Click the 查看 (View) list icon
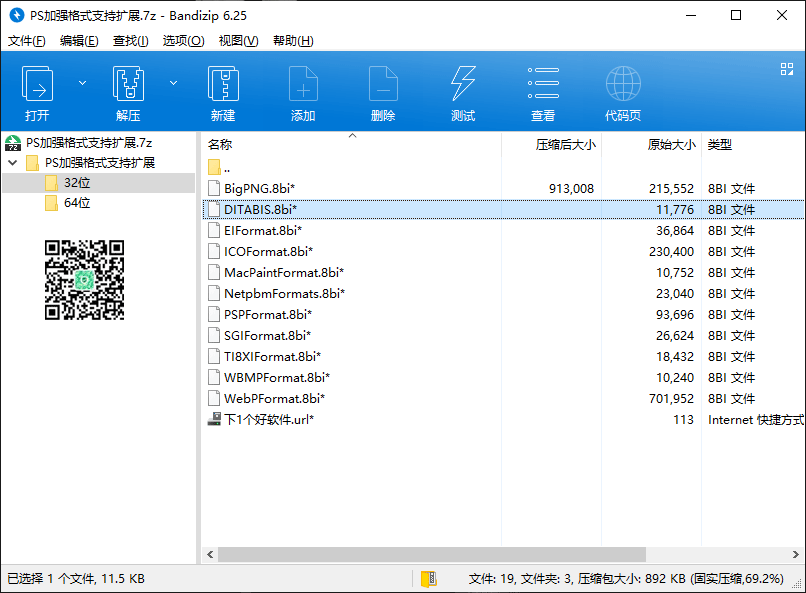The height and width of the screenshot is (593, 806). click(x=543, y=84)
